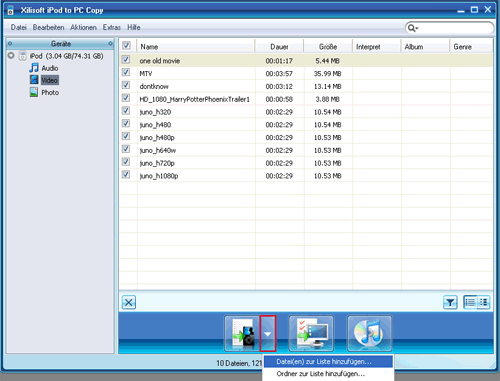Uncheck the juno_h480p checkbox

126,136
